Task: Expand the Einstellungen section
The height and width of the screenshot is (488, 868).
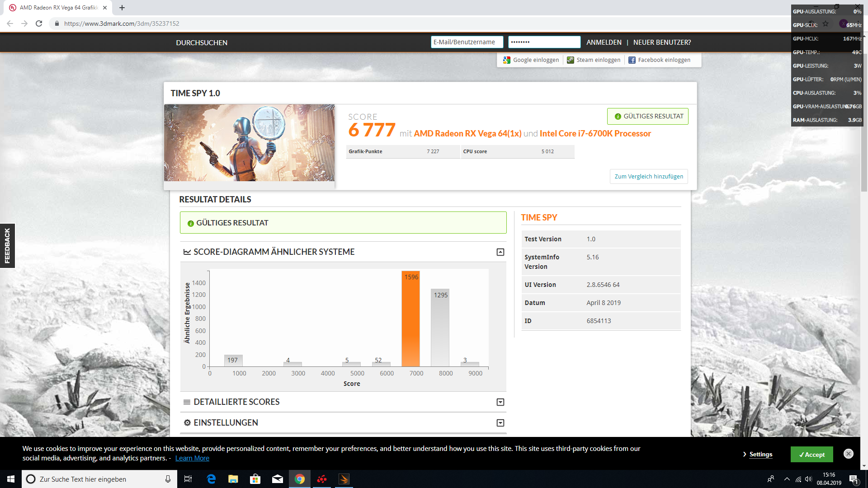Action: (x=500, y=423)
